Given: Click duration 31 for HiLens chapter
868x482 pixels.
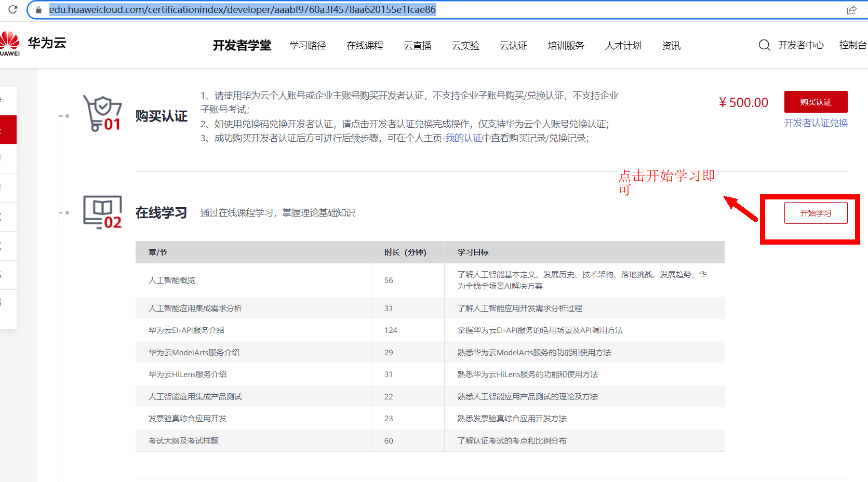Looking at the screenshot, I should (389, 374).
